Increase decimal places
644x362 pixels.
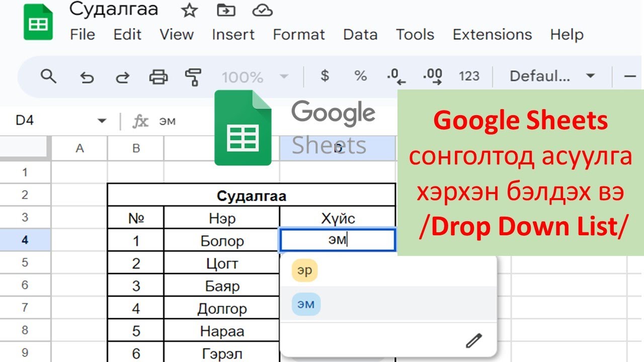coord(433,76)
